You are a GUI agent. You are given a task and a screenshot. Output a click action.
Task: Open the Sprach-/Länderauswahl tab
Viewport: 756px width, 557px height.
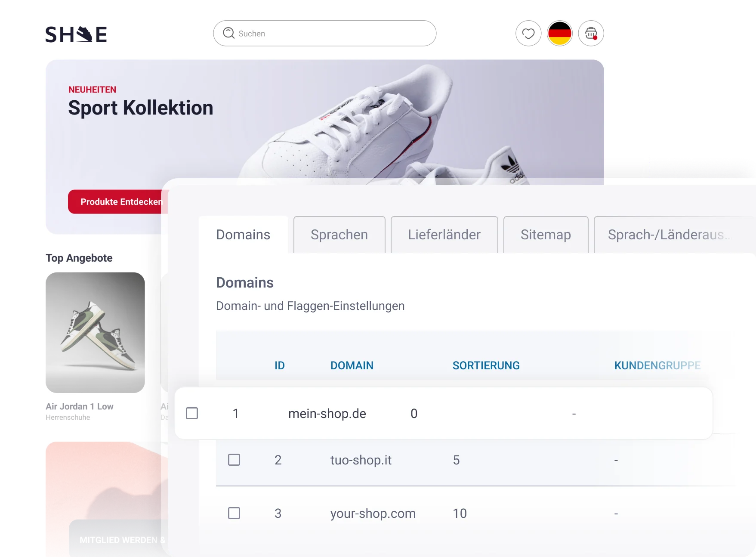tap(667, 235)
